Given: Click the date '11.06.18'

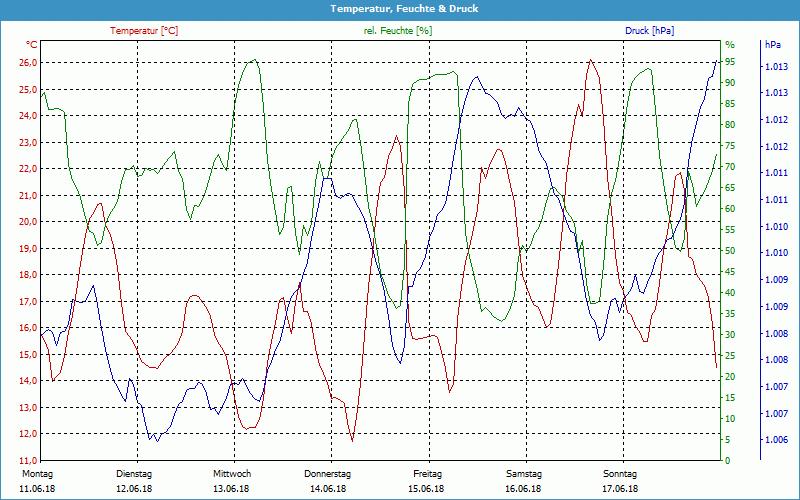Looking at the screenshot, I should pyautogui.click(x=37, y=489).
